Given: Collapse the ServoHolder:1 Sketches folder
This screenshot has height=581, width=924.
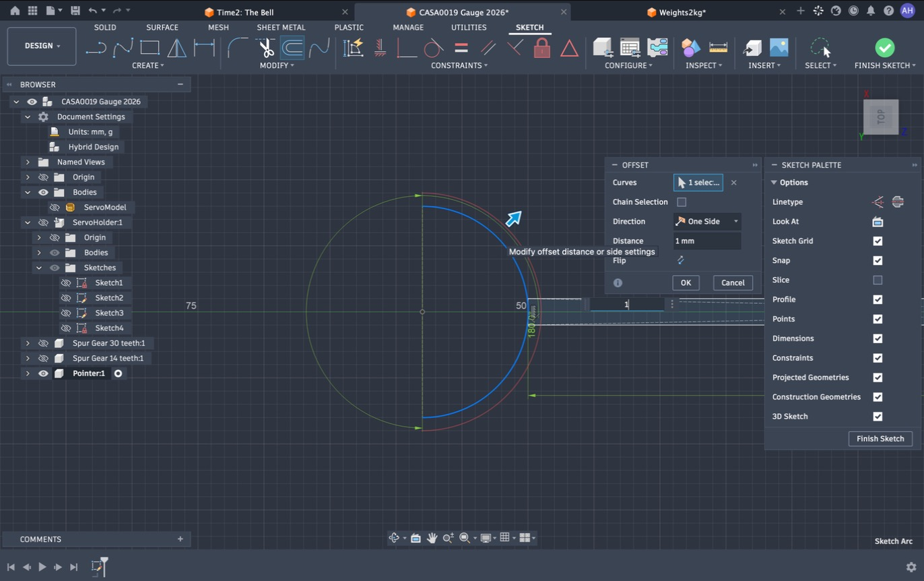Looking at the screenshot, I should tap(39, 268).
